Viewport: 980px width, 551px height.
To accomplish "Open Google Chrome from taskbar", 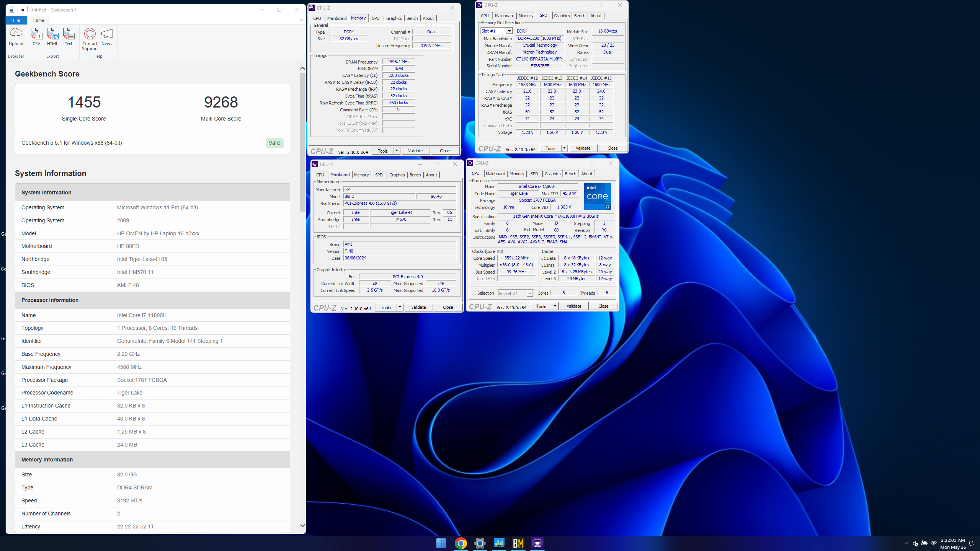I will (461, 543).
